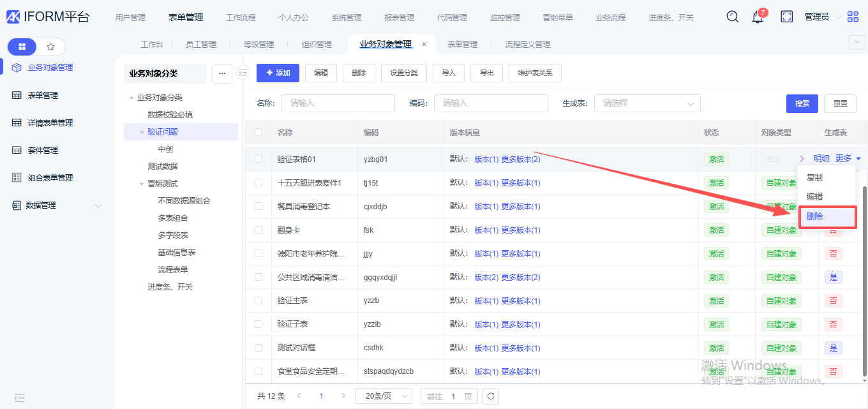Open the 20条/页 page size dropdown

tap(383, 396)
